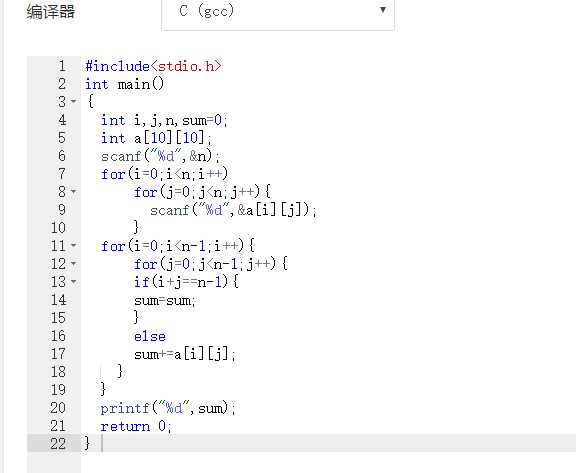This screenshot has width=576, height=473.
Task: Click the closing brace on line 22
Action: (87, 443)
